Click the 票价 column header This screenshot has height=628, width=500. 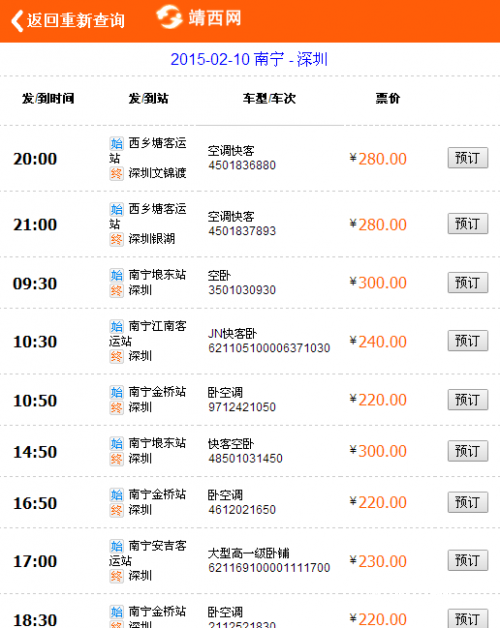coord(387,98)
